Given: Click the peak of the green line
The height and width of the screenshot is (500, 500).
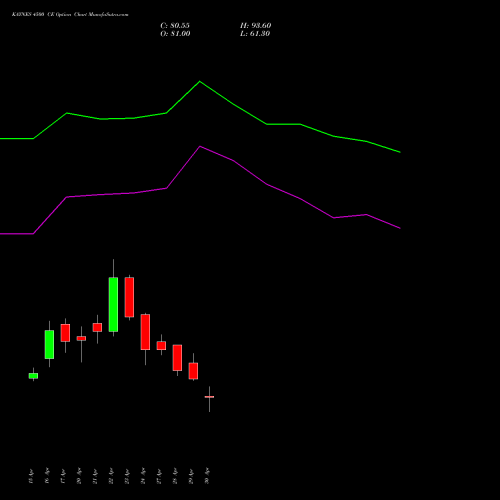Looking at the screenshot, I should (200, 81).
